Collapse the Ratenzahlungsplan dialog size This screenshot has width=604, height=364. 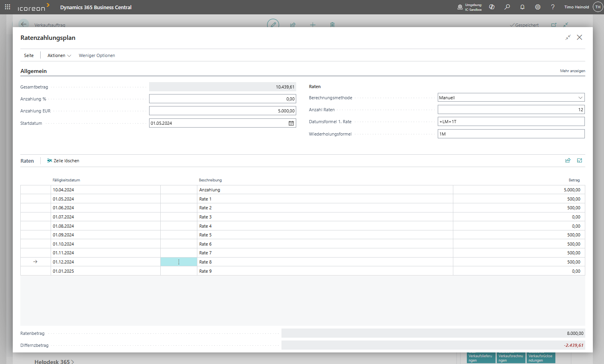click(x=568, y=37)
